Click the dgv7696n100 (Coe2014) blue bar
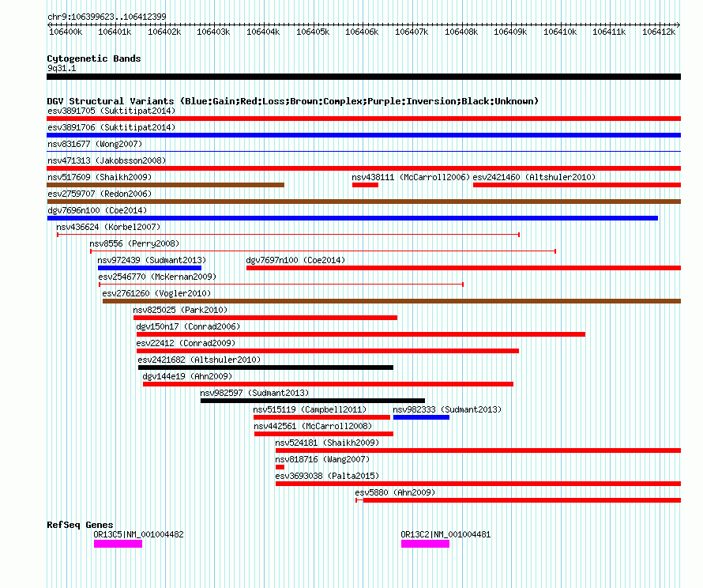The height and width of the screenshot is (588, 703). tap(352, 218)
